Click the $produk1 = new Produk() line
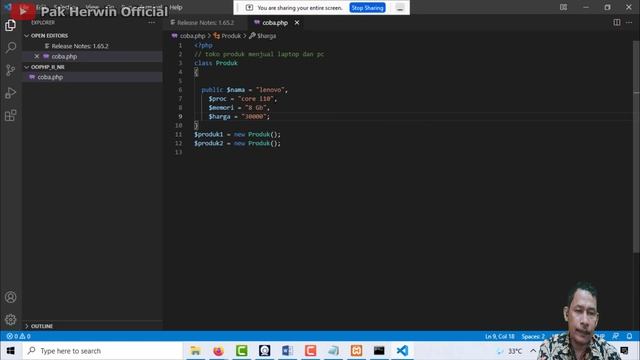 click(238, 134)
